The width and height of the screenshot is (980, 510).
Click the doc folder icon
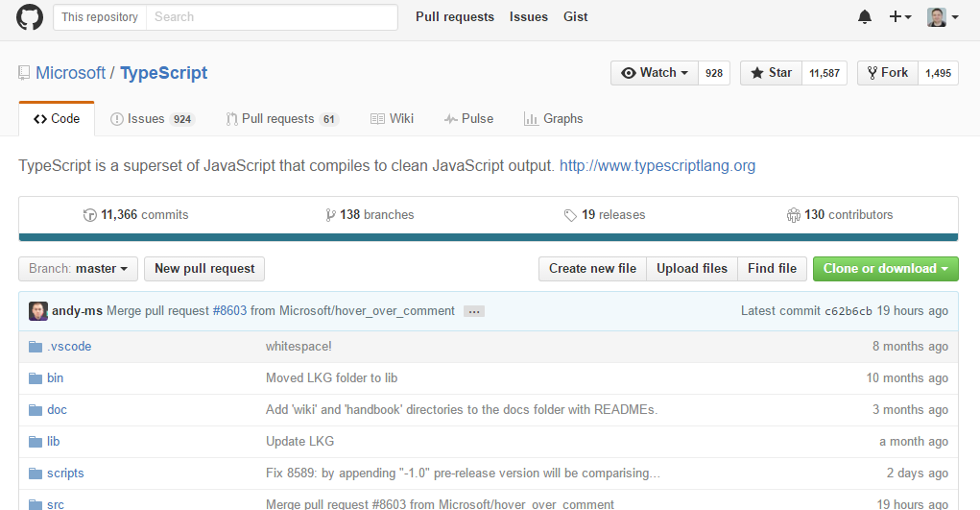(36, 410)
